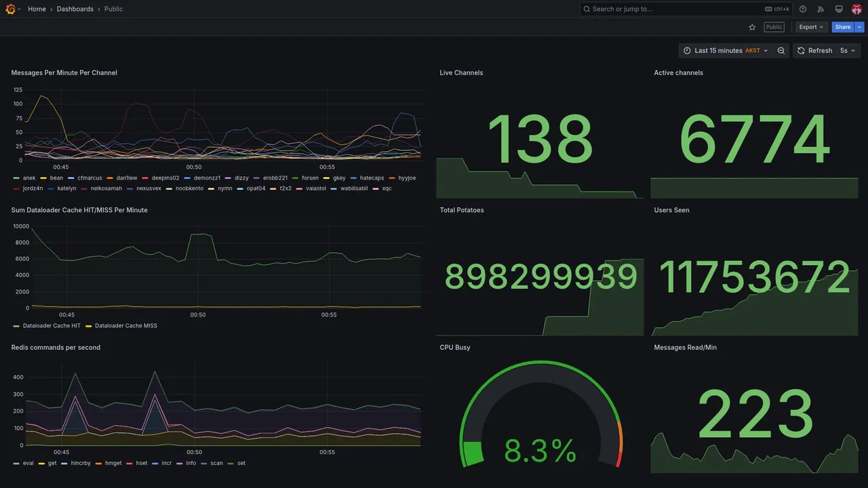Image resolution: width=868 pixels, height=488 pixels.
Task: Click the Public badge
Action: tap(774, 27)
